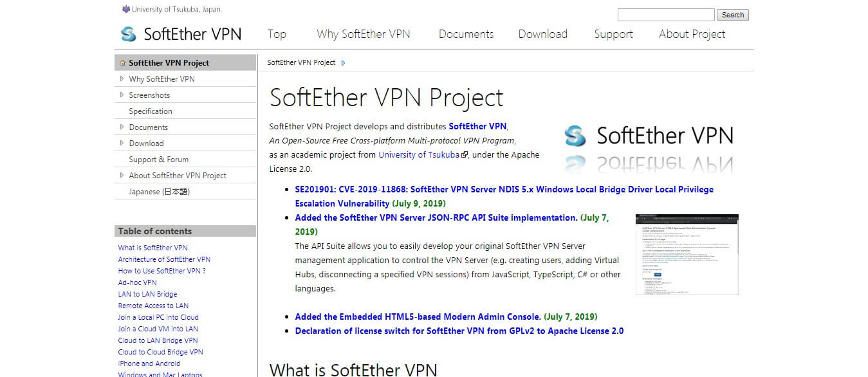Jump to Remote Access to LAN section
This screenshot has height=377, width=868.
tap(154, 306)
